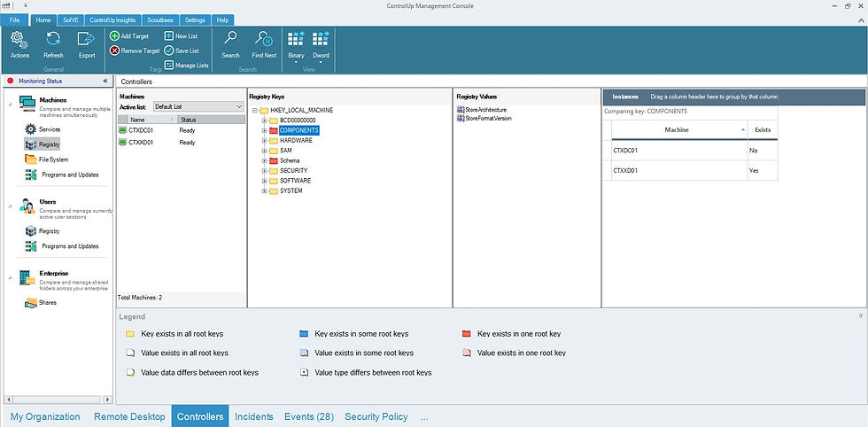The image size is (868, 427).
Task: Switch to ControlUp Insights ribbon tab
Action: 112,20
